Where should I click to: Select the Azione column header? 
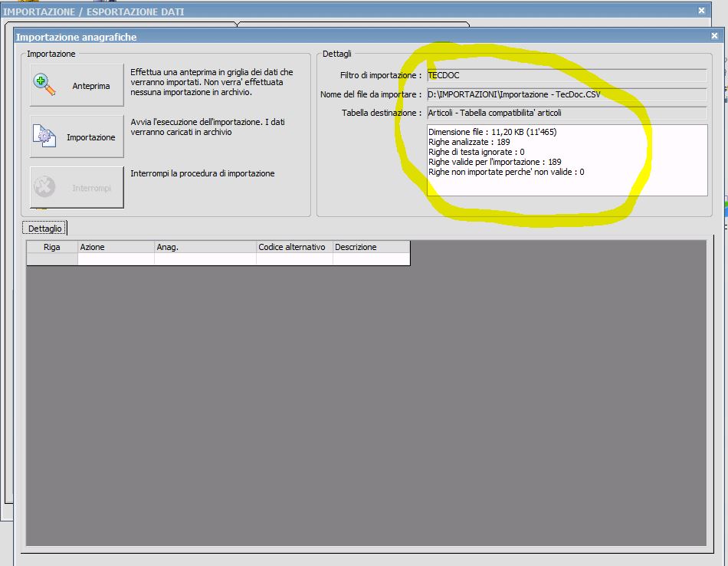click(116, 247)
